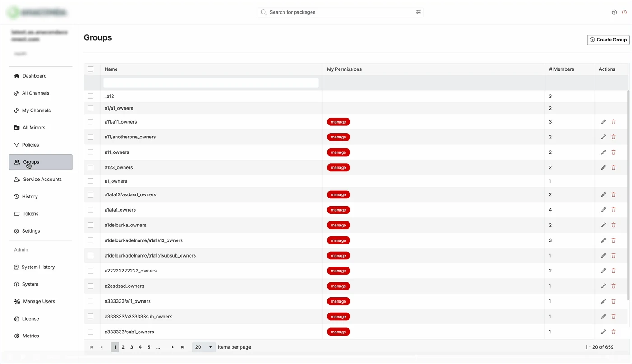Edit the a2asdsad_owners group
Viewport: 632px width, 364px height.
tap(604, 286)
